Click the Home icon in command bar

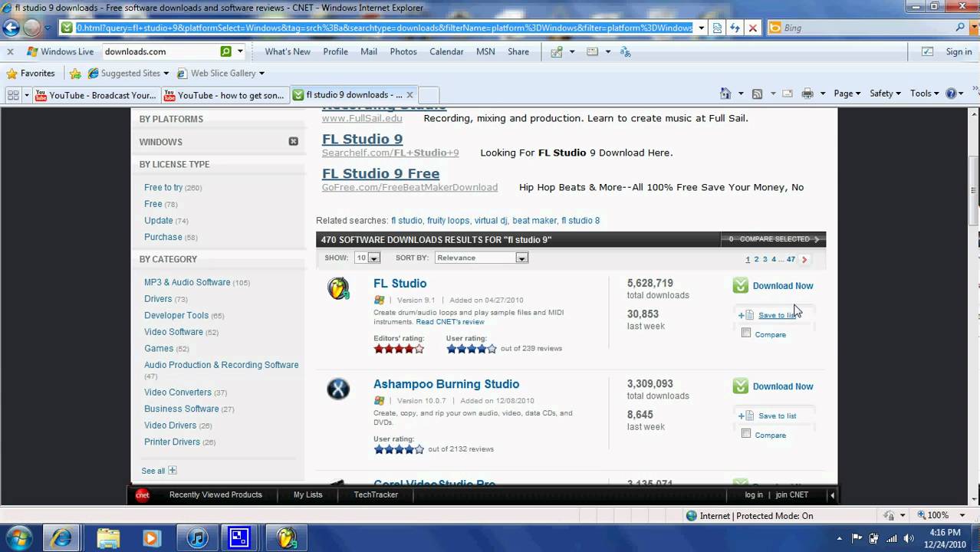click(x=725, y=94)
